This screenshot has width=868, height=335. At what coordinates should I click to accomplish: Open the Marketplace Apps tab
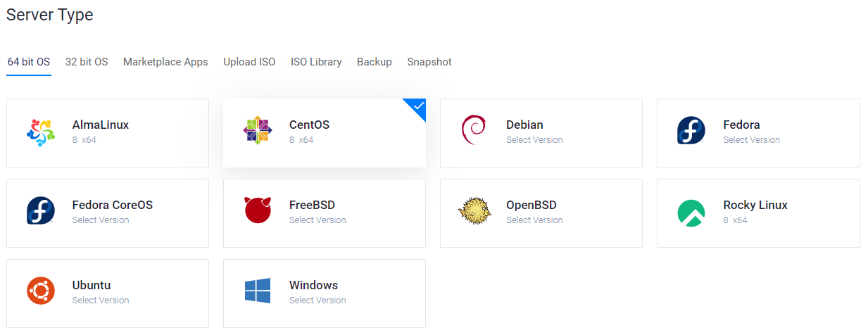click(165, 62)
